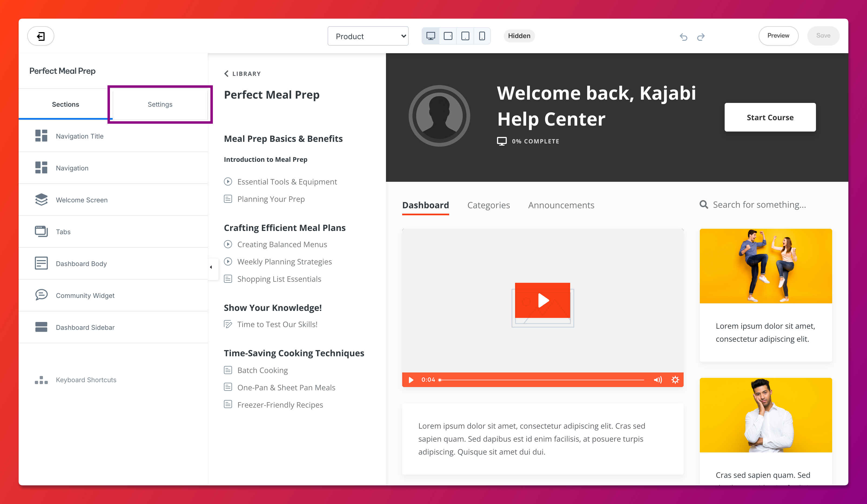The width and height of the screenshot is (867, 504).
Task: Click the search magnifier icon
Action: [704, 205]
